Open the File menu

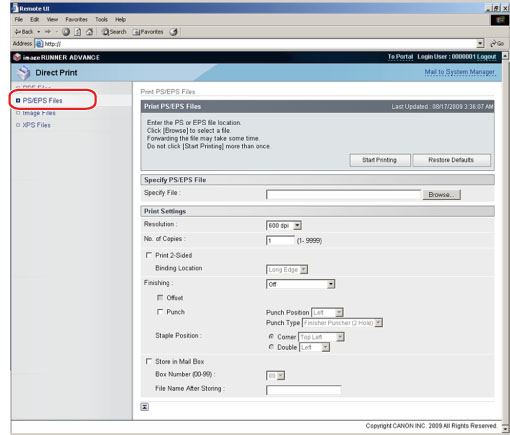pyautogui.click(x=19, y=19)
